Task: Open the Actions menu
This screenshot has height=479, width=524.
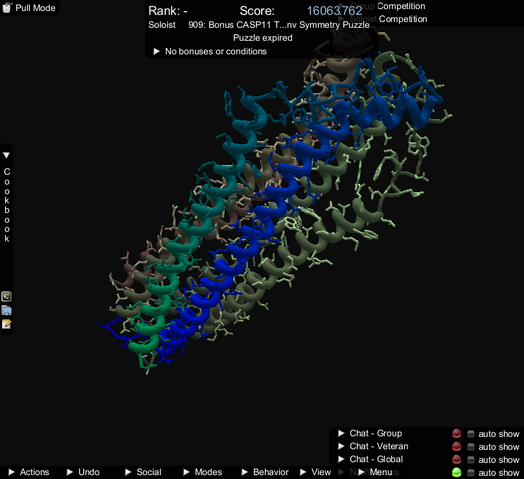Action: click(29, 472)
